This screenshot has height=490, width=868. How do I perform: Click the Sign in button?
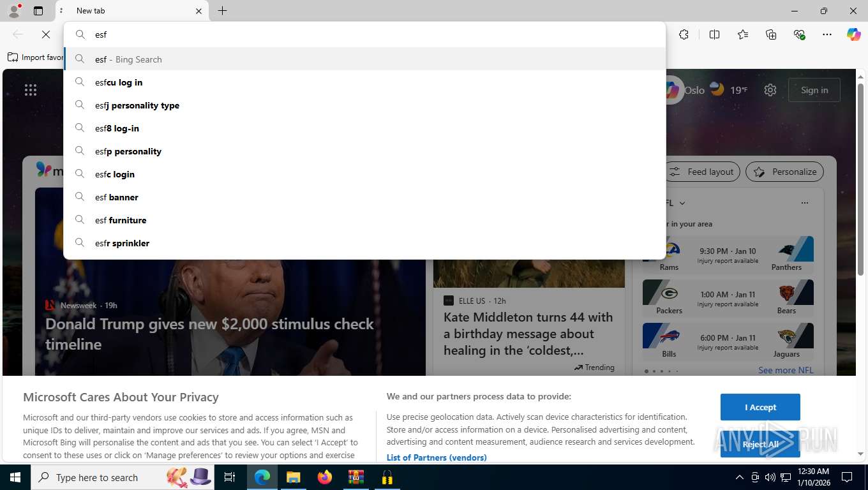click(x=814, y=90)
